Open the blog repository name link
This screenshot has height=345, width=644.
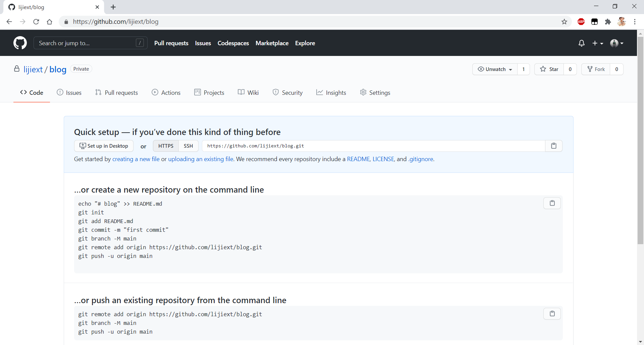pos(58,69)
